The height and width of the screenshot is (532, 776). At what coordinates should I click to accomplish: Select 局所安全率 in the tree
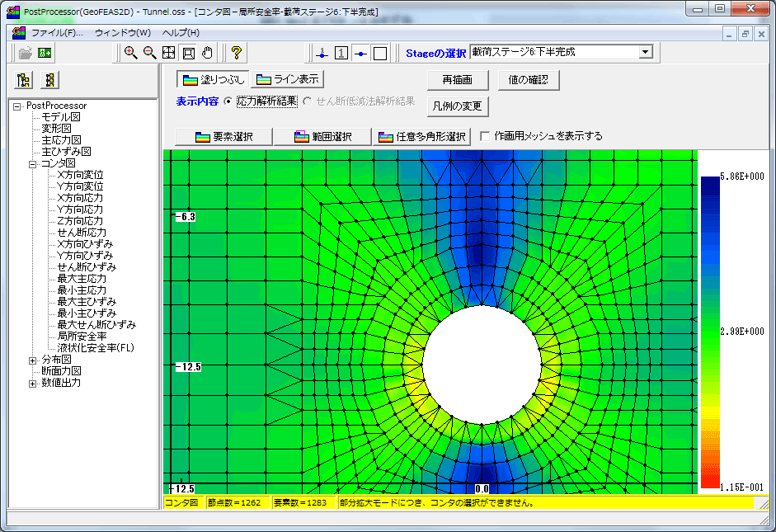(x=82, y=337)
